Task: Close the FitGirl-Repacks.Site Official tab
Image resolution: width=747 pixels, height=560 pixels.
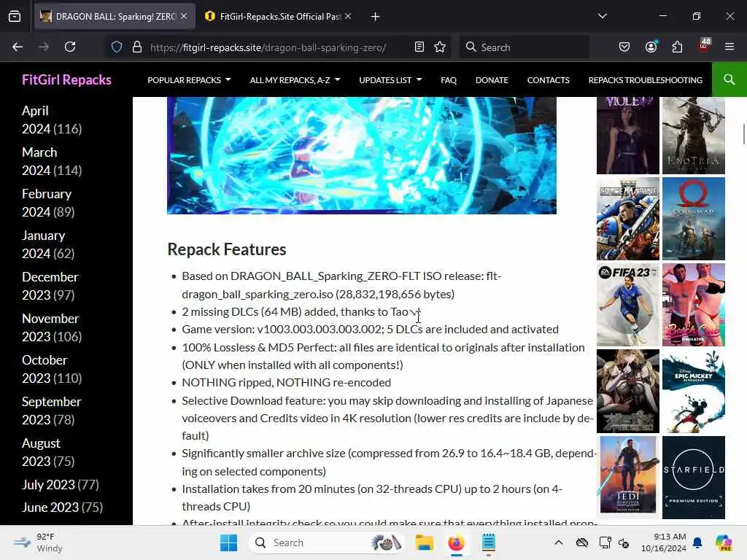Action: (348, 16)
